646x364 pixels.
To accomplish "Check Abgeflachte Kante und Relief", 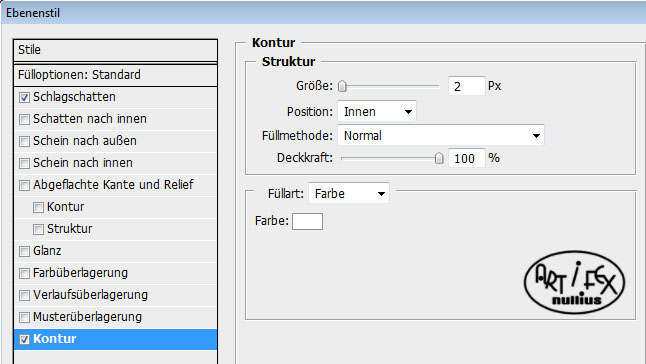I will point(24,185).
